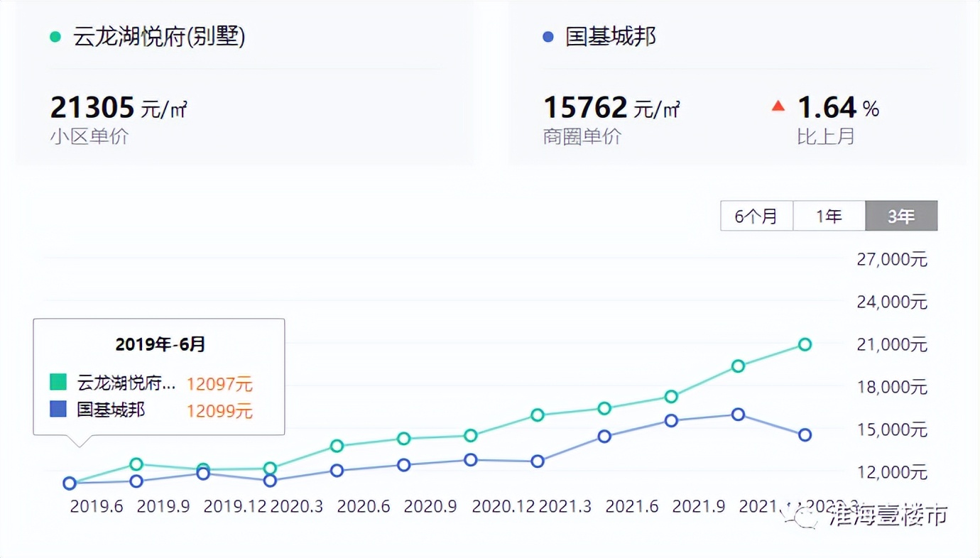This screenshot has height=558, width=980.
Task: Click the 12,000元 axis label
Action: [892, 473]
